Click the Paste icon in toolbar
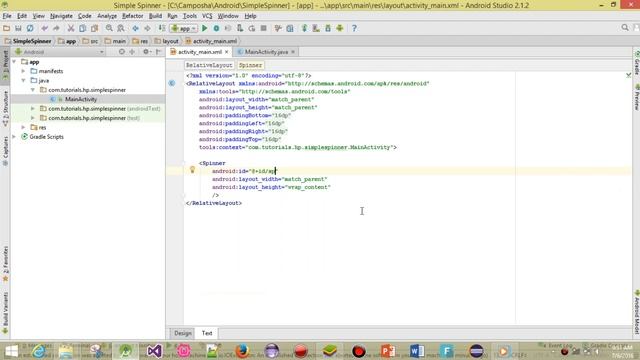The width and height of the screenshot is (640, 360). tap(94, 28)
